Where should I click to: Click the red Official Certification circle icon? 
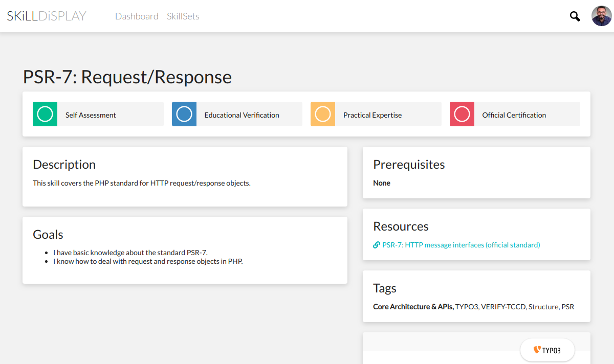click(x=462, y=114)
